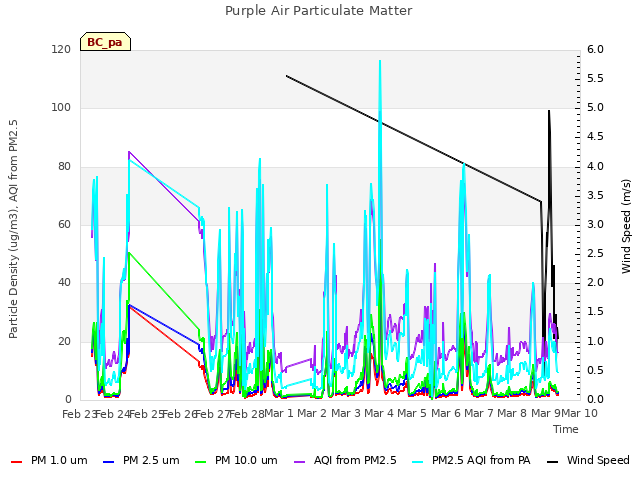Click the 20 left axis tick label

tap(64, 341)
